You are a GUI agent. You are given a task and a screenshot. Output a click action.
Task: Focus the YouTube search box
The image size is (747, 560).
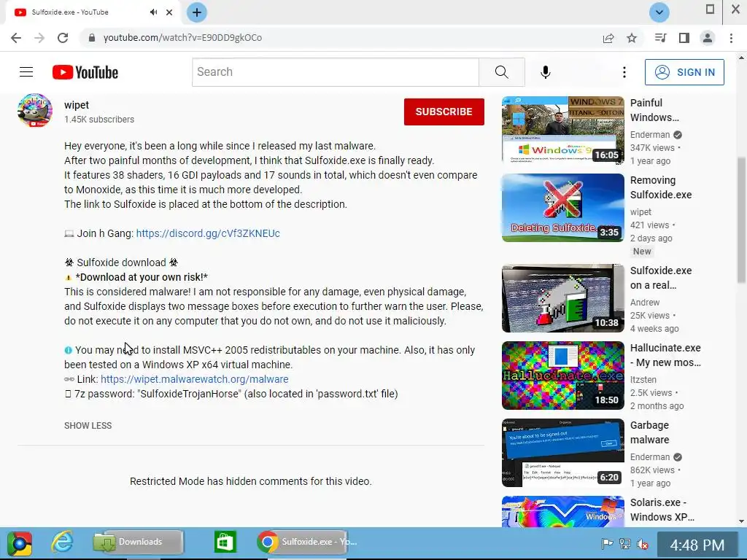pyautogui.click(x=336, y=72)
